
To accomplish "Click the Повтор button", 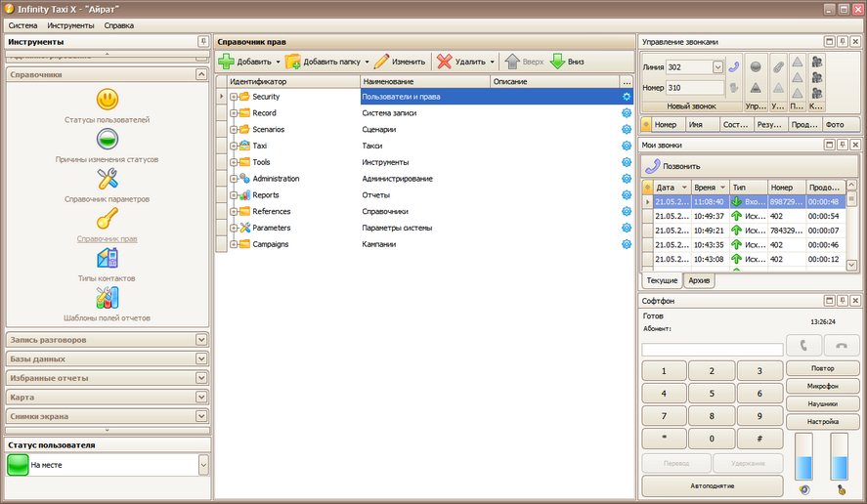I will pos(823,368).
